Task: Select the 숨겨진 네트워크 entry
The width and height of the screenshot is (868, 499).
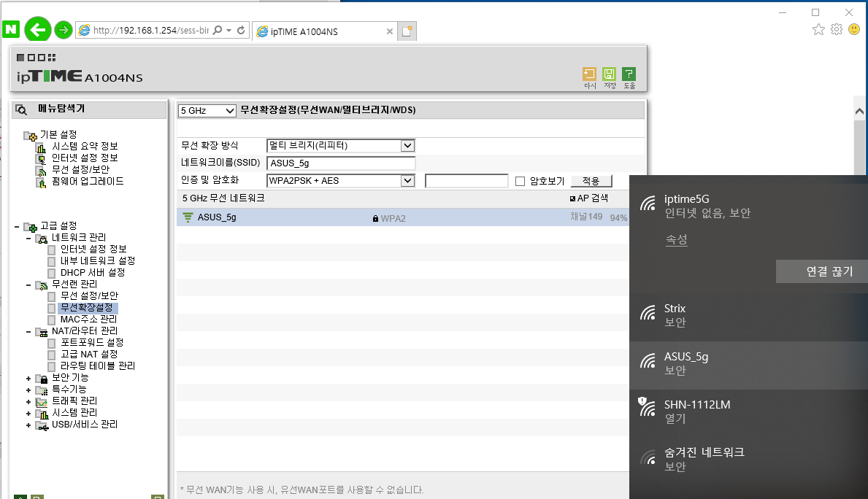Action: (748, 460)
